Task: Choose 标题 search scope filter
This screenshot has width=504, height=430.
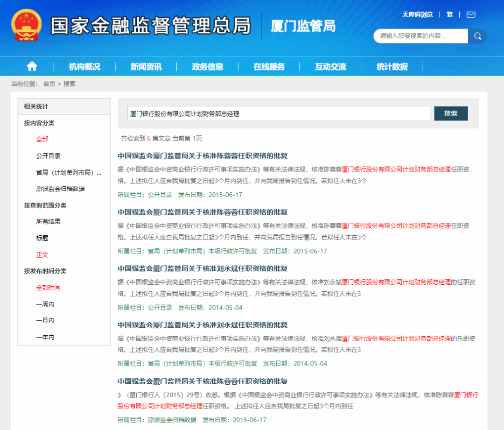Action: [x=42, y=238]
